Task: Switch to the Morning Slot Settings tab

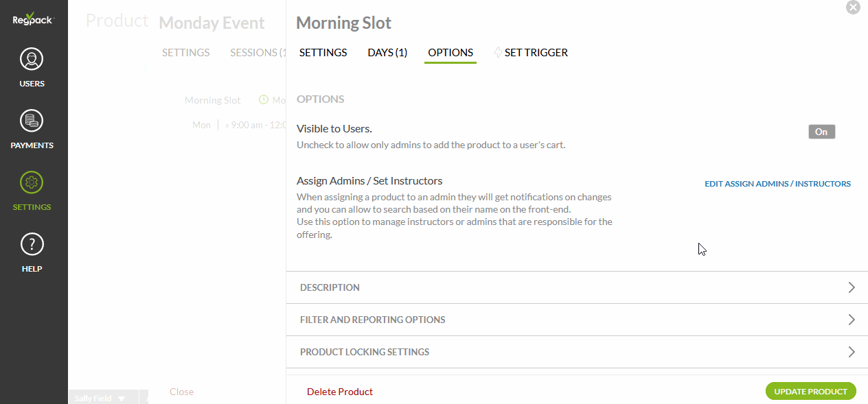Action: click(x=323, y=53)
